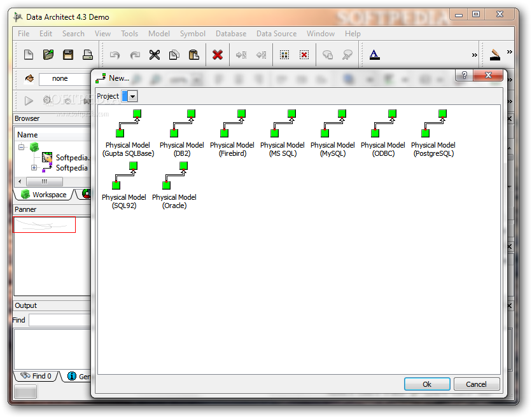Image resolution: width=532 pixels, height=418 pixels.
Task: Expand the second Softpedia tree node
Action: [34, 167]
